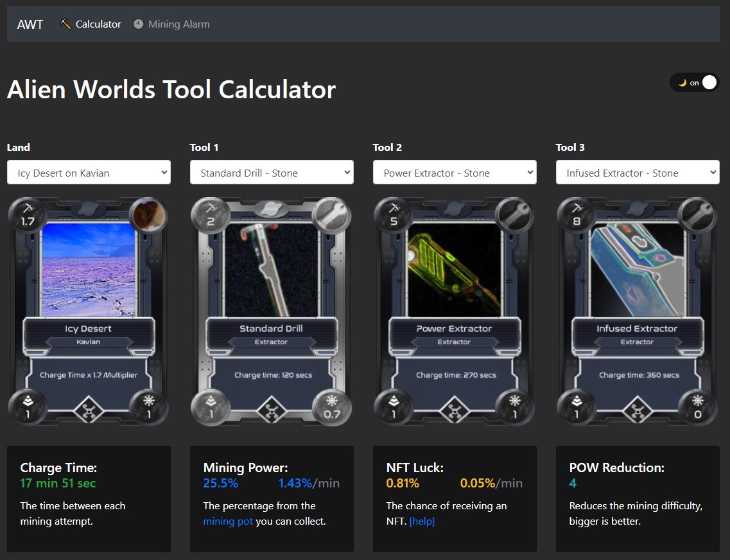Click the 0.81% NFT luck value
The height and width of the screenshot is (560, 730).
click(x=403, y=483)
